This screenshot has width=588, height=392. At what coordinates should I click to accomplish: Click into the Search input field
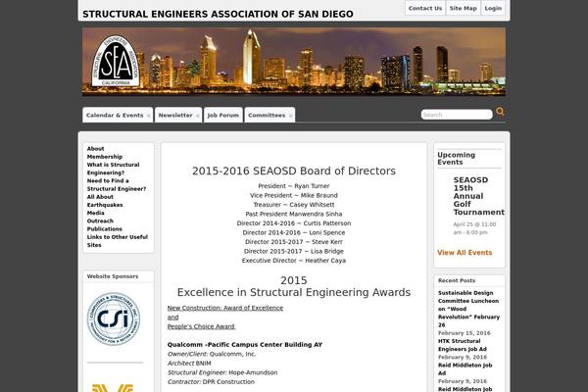457,115
